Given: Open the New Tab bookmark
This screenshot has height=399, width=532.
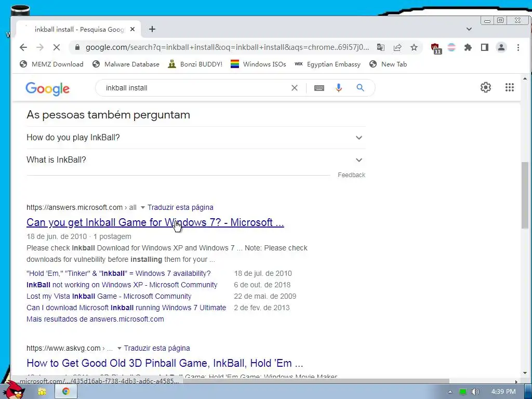Looking at the screenshot, I should pyautogui.click(x=388, y=64).
